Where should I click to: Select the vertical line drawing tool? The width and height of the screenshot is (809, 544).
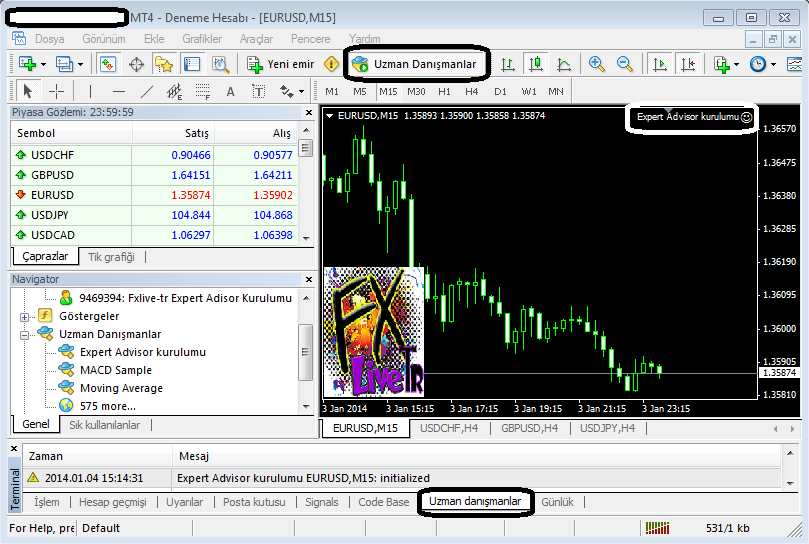[x=90, y=91]
